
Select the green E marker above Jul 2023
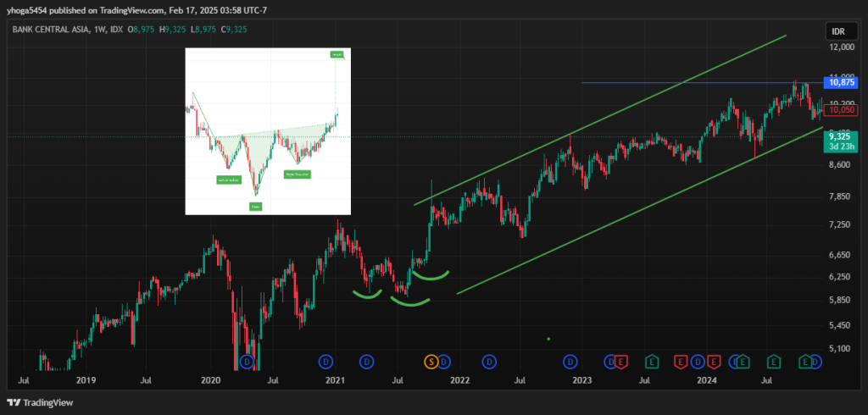[x=652, y=362]
